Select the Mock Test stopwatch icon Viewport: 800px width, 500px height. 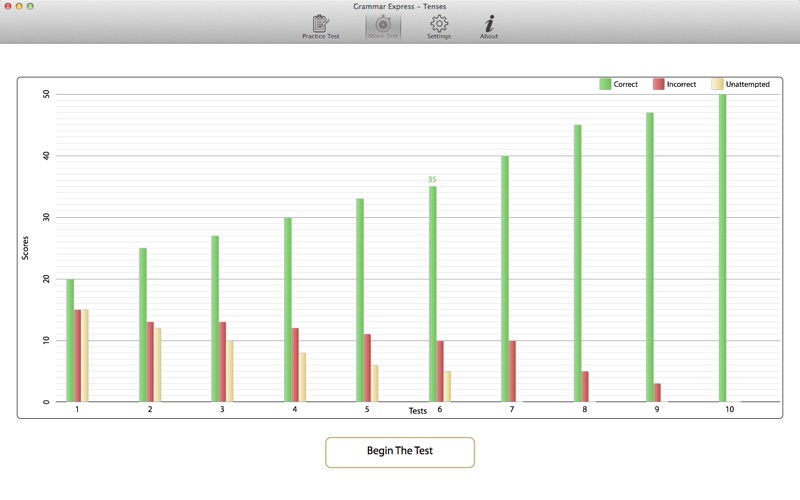[x=383, y=24]
